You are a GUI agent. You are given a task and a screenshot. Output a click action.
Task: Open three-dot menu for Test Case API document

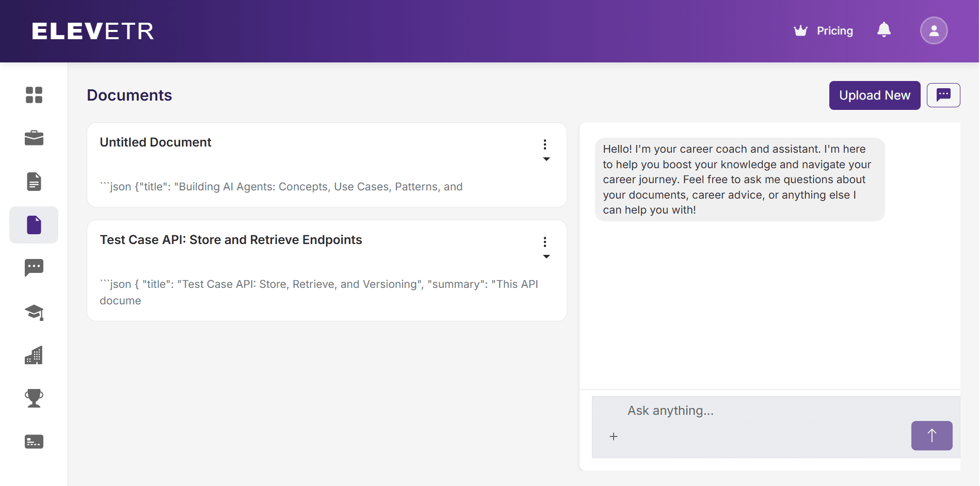coord(545,242)
